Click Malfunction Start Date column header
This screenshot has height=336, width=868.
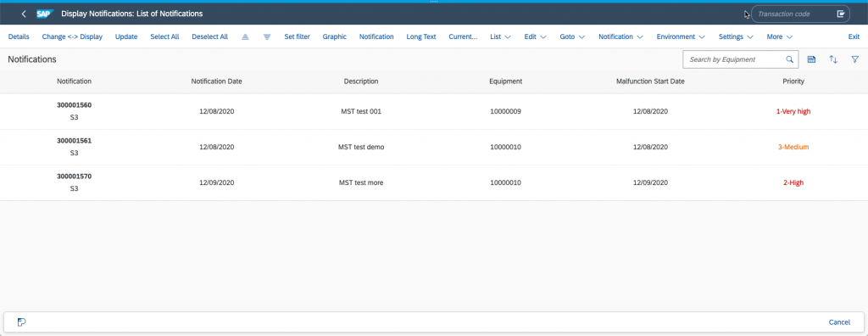tap(650, 81)
